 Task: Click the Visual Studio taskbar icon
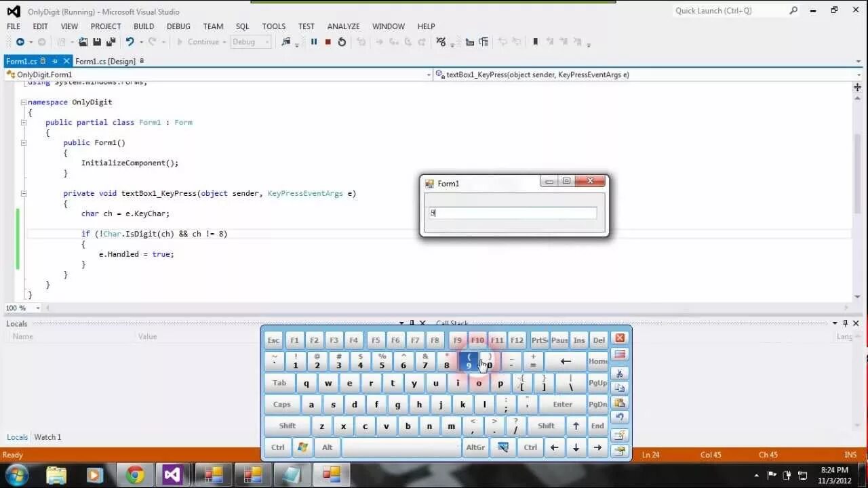click(172, 474)
